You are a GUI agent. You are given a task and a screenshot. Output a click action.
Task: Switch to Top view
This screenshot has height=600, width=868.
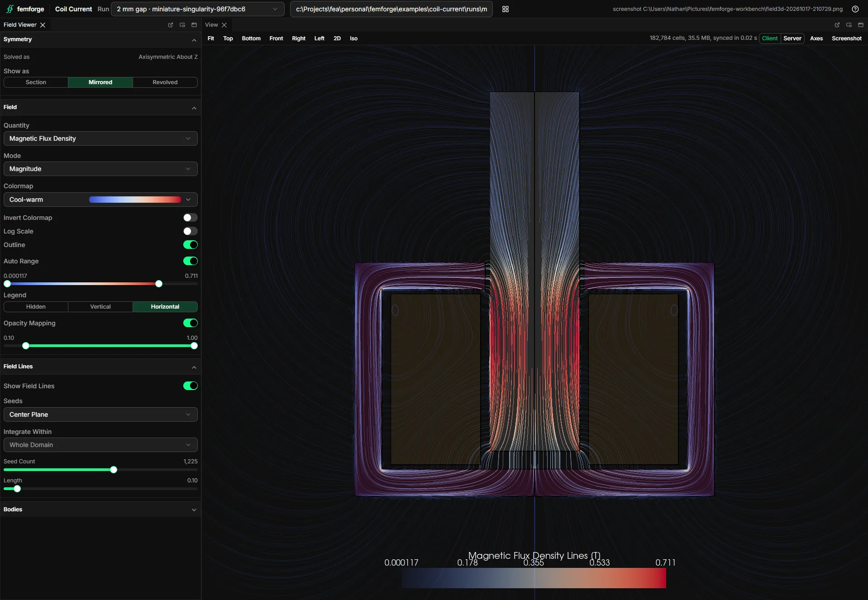coord(228,38)
